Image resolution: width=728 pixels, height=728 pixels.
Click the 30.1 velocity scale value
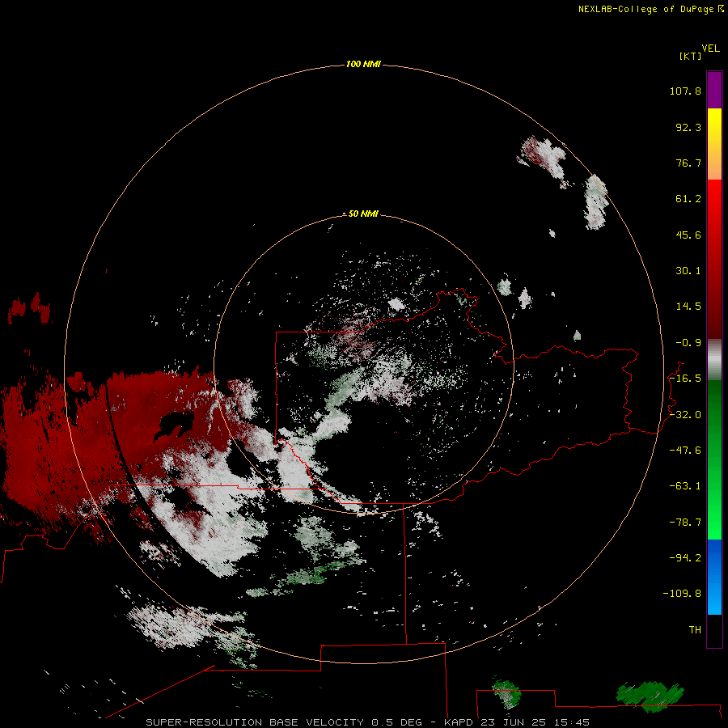tap(688, 271)
